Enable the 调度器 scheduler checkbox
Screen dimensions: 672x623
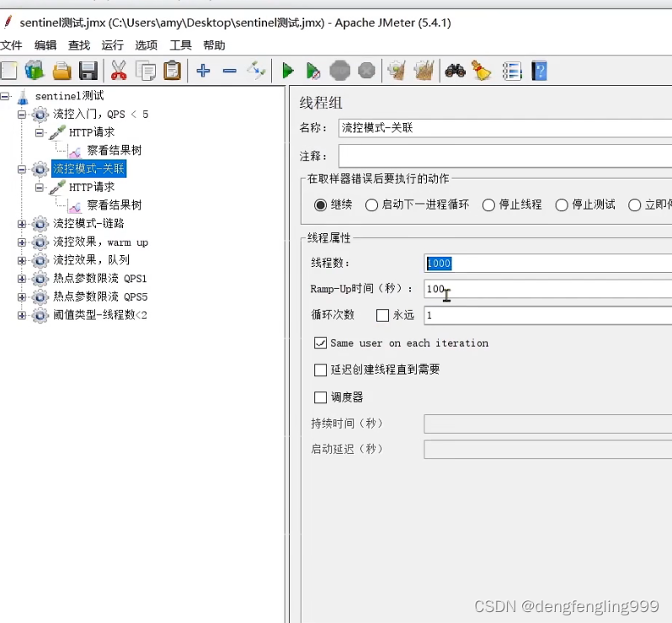point(320,397)
